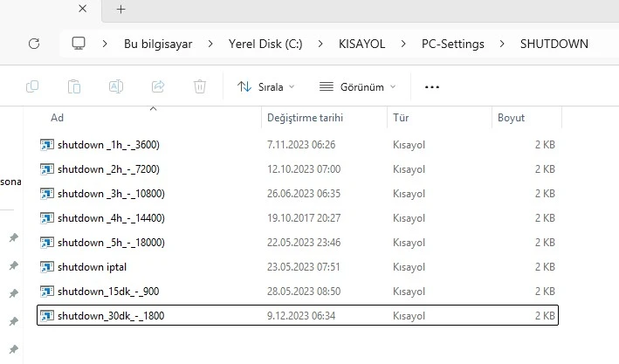619x364 pixels.
Task: Click the computer monitor icon in the address bar
Action: click(x=79, y=44)
